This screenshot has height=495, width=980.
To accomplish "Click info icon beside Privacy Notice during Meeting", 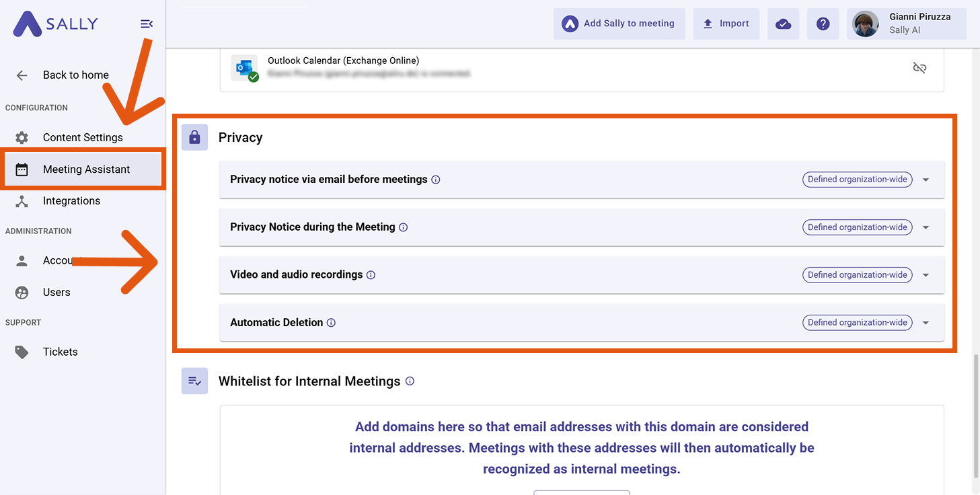I will coord(404,227).
